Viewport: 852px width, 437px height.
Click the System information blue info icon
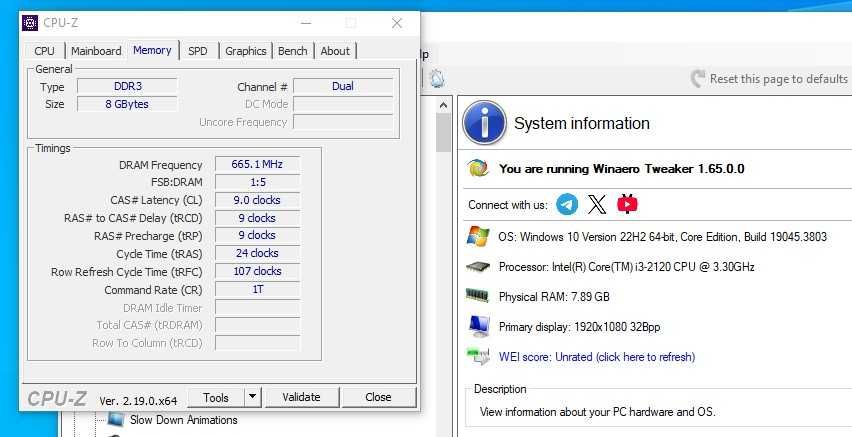coord(485,123)
